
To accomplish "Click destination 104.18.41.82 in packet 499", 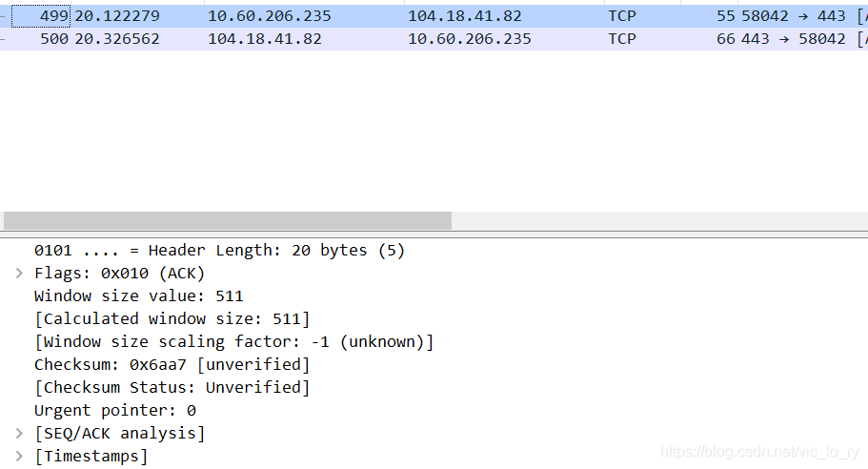I will 465,16.
